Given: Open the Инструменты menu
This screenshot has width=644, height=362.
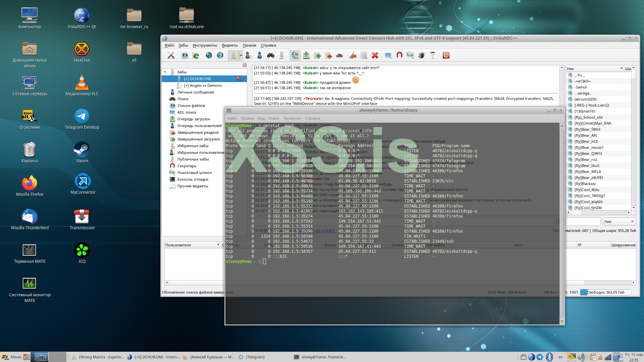Looking at the screenshot, I should pyautogui.click(x=205, y=45).
